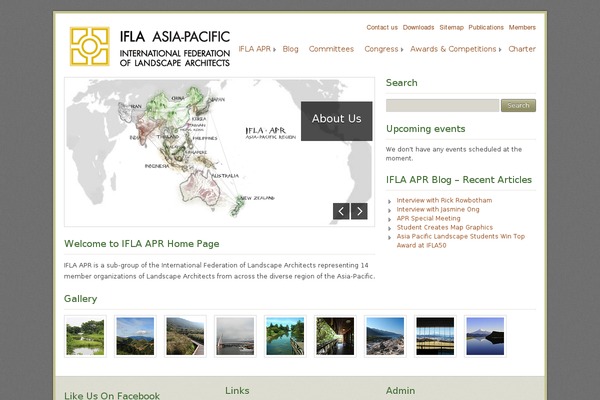Go to previous slide in the slider

tap(341, 211)
